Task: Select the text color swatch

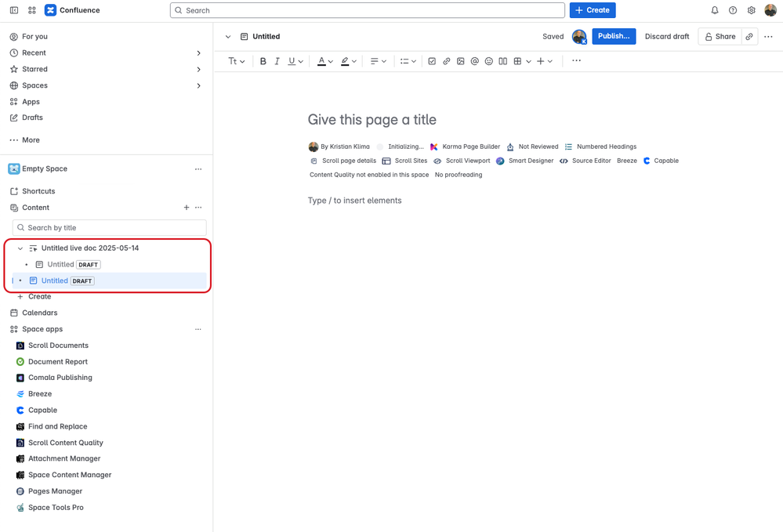Action: (321, 61)
